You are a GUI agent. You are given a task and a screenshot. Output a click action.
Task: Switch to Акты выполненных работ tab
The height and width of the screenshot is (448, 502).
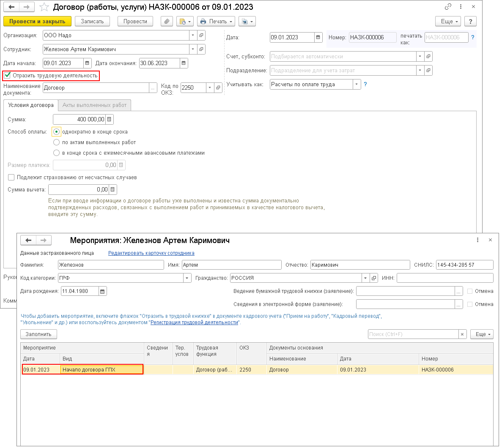pyautogui.click(x=94, y=105)
